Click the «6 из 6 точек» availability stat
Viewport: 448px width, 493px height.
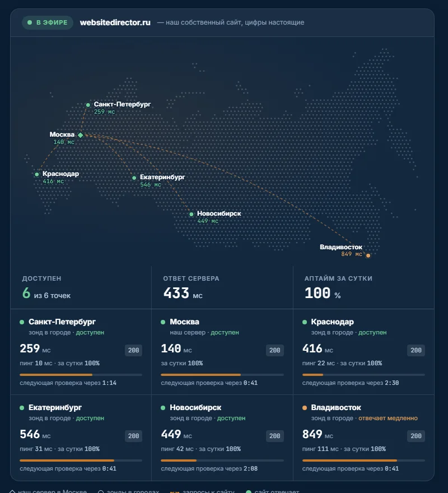[46, 294]
